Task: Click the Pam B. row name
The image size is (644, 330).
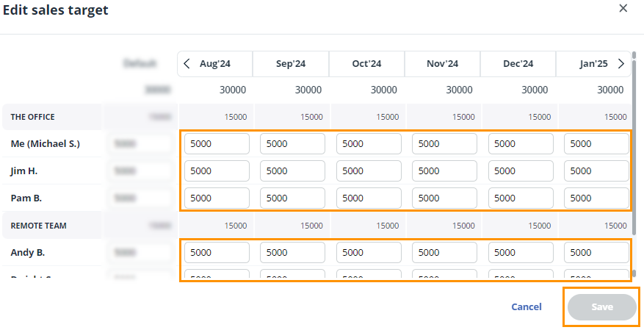Action: coord(26,198)
